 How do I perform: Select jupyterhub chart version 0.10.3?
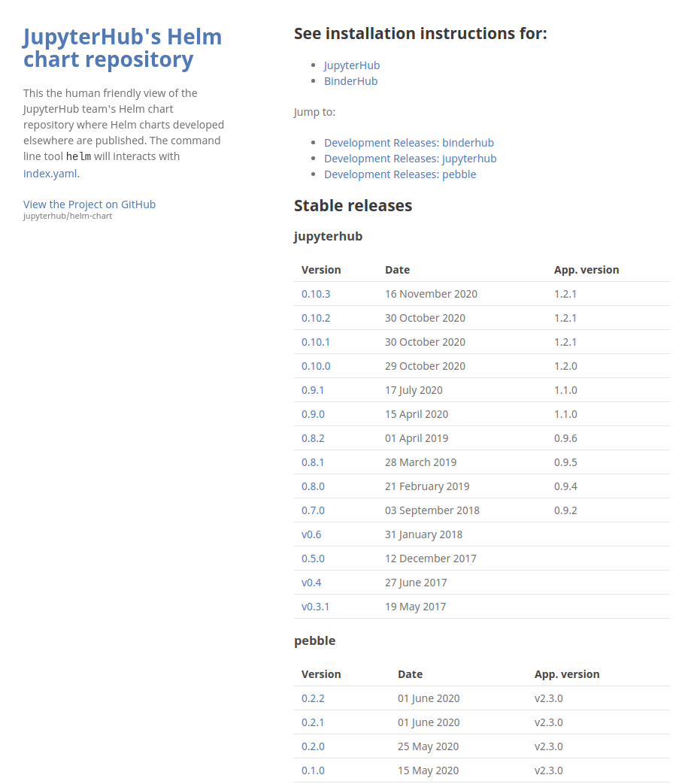[316, 293]
